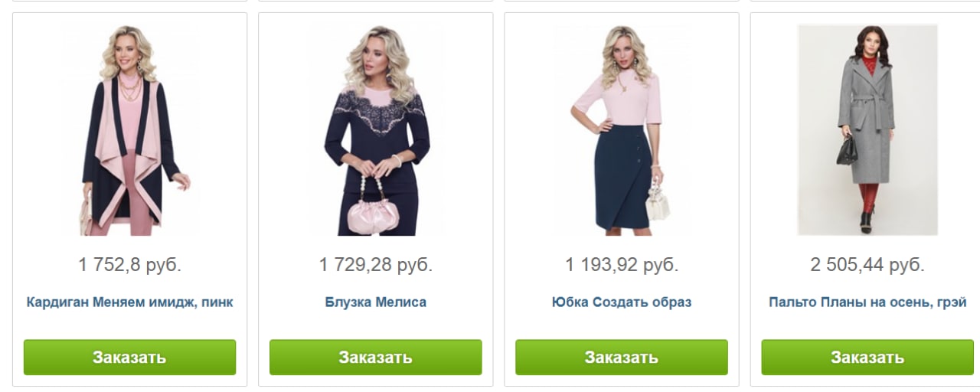Open the grey coat product photo
Screen dimensions: 980x392
[867, 130]
